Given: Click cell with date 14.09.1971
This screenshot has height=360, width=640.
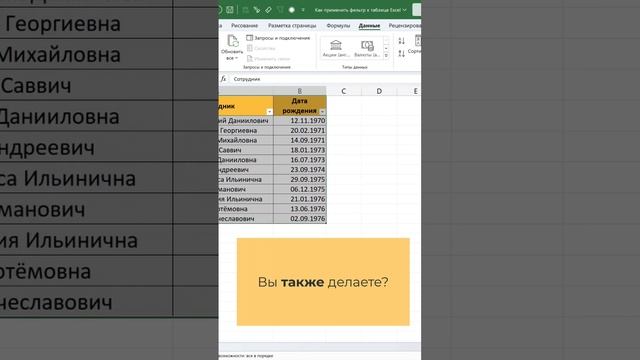Looking at the screenshot, I should coord(300,140).
